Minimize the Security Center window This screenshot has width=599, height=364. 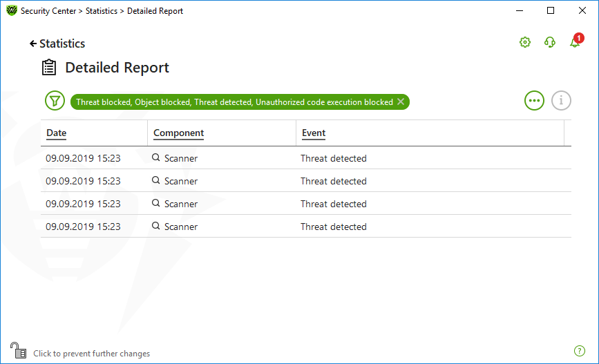(520, 10)
